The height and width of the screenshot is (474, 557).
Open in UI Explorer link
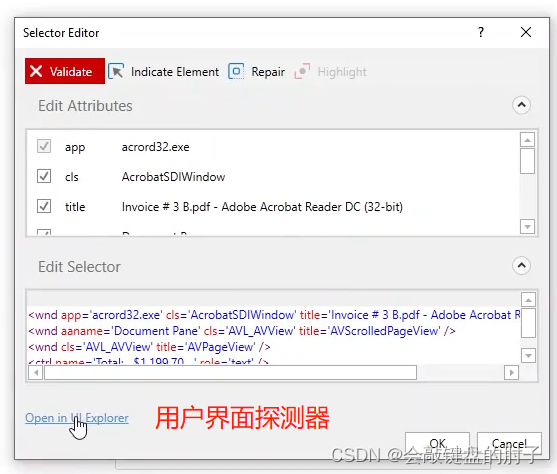[77, 418]
